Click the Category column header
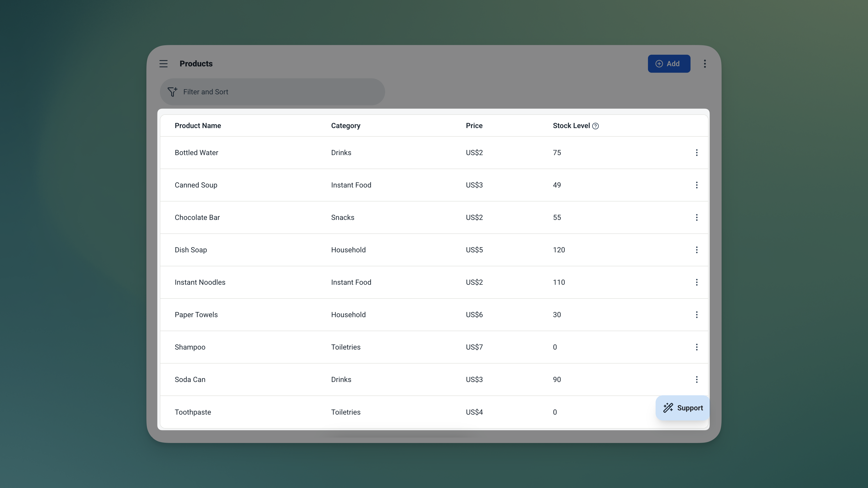The width and height of the screenshot is (868, 488). pyautogui.click(x=345, y=126)
